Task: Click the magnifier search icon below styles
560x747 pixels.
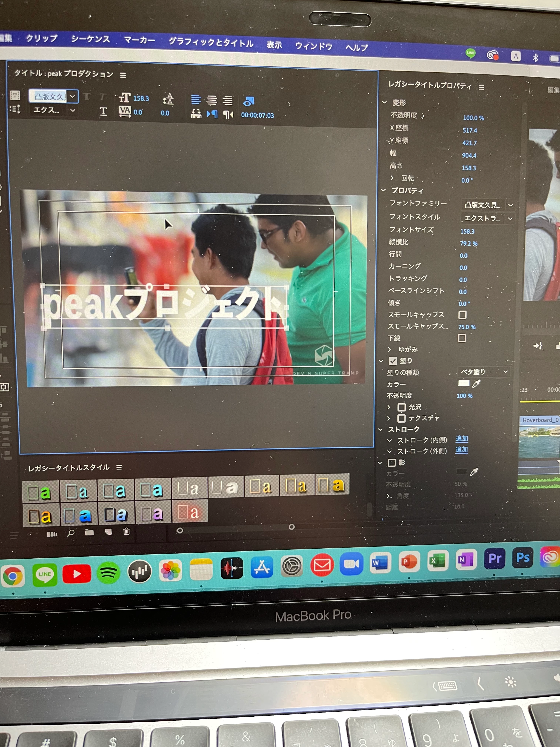Action: pos(71,533)
